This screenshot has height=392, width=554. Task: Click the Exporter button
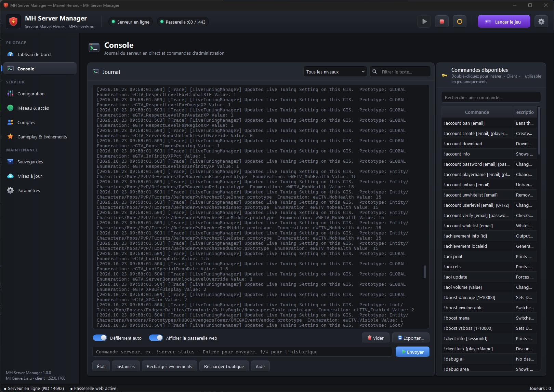tap(411, 338)
